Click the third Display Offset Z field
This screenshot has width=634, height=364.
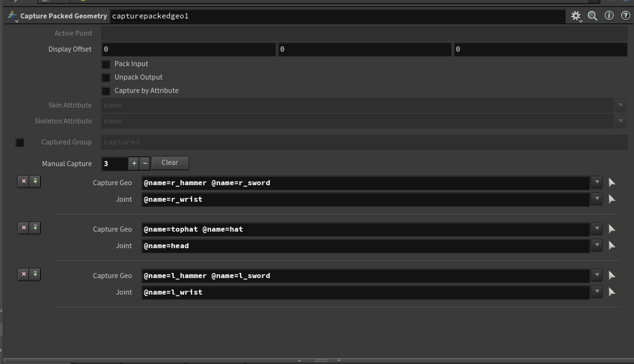coord(540,50)
